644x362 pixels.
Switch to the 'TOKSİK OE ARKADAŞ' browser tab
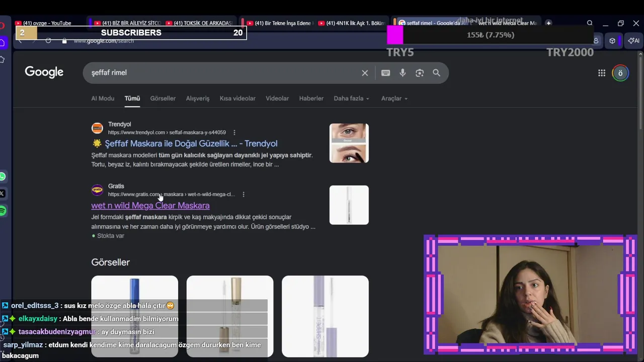click(x=200, y=23)
